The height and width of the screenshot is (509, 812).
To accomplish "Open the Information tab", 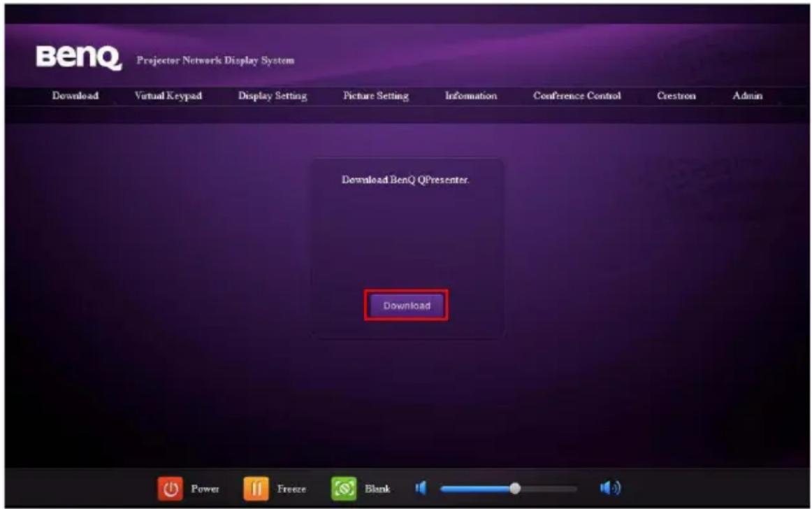I will (x=471, y=96).
